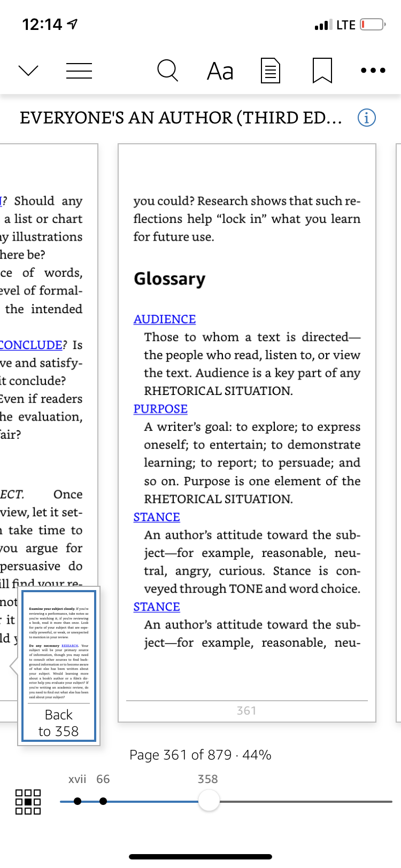
Task: Open font settings with the Aa icon
Action: coord(220,71)
